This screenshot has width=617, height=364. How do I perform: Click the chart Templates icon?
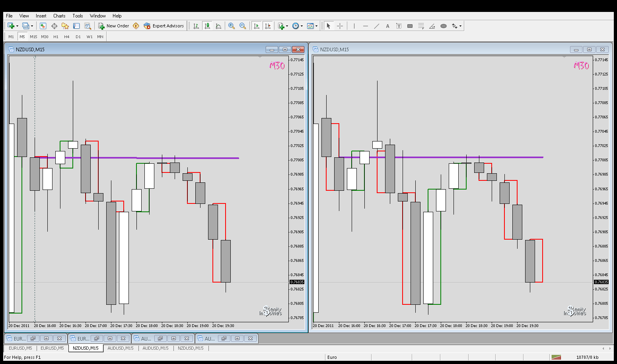click(310, 26)
